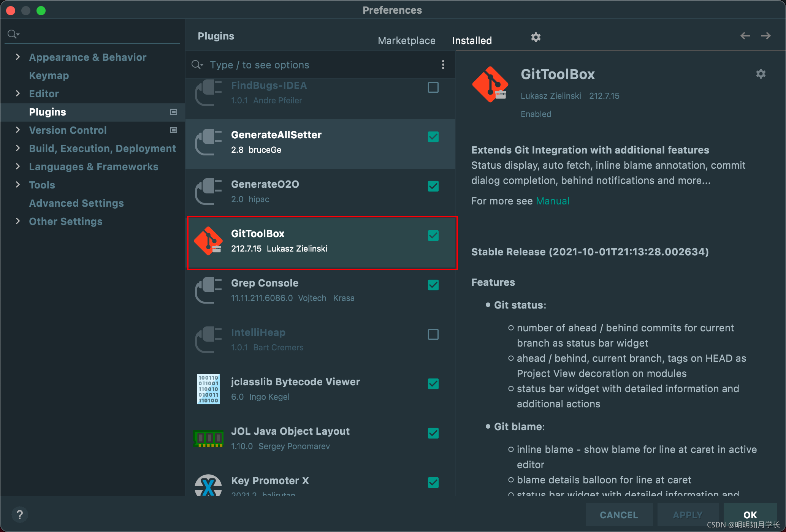Disable the Key Promoter X plugin

tap(433, 483)
